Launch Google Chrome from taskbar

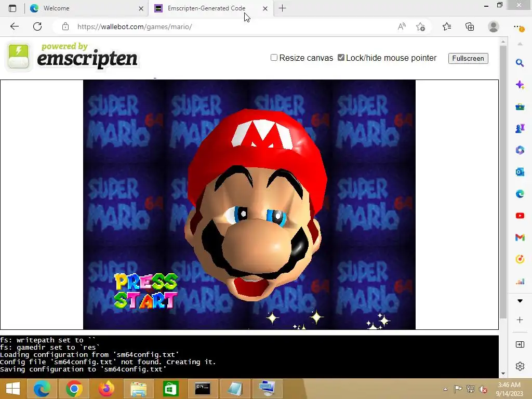coord(74,389)
